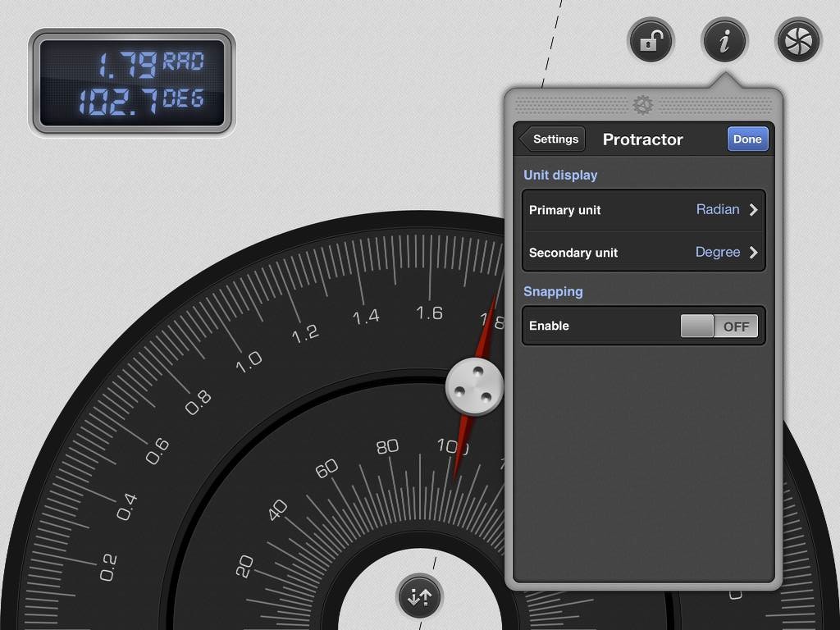
Task: Tap the DEG unit label on display
Action: pos(183,99)
